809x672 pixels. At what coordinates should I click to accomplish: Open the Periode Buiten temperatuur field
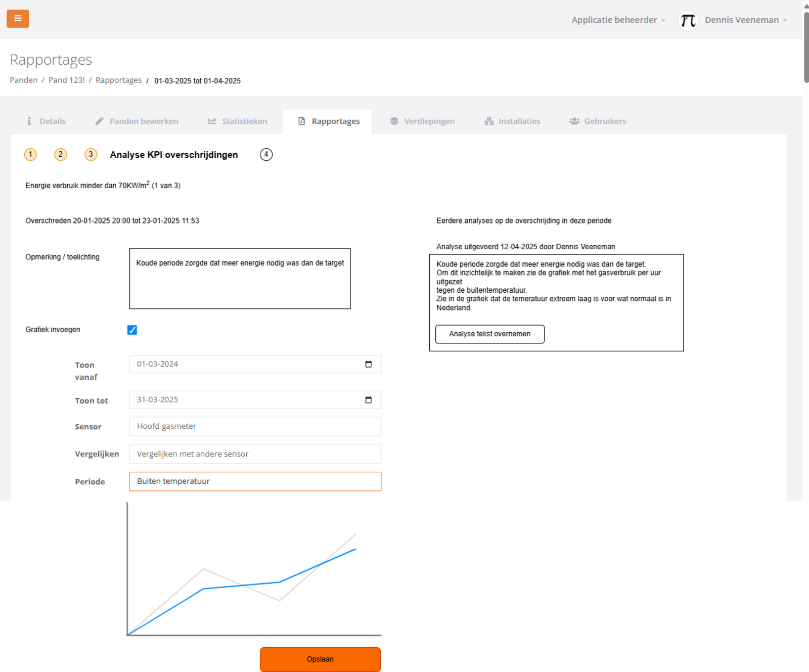(255, 481)
